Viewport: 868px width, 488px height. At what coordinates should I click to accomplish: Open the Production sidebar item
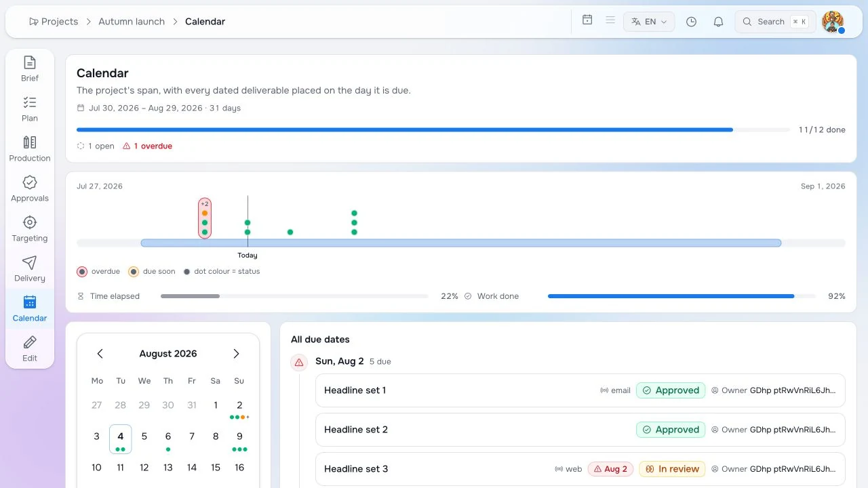(30, 148)
